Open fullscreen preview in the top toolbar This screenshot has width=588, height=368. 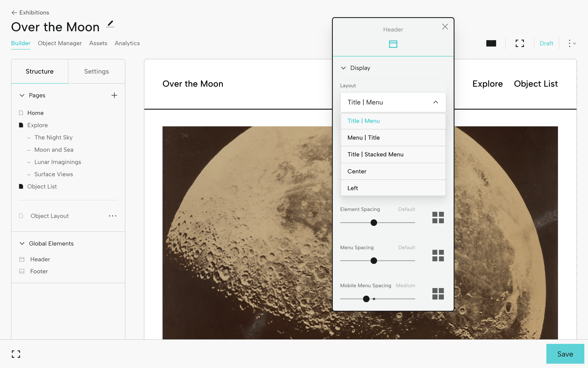coord(520,43)
